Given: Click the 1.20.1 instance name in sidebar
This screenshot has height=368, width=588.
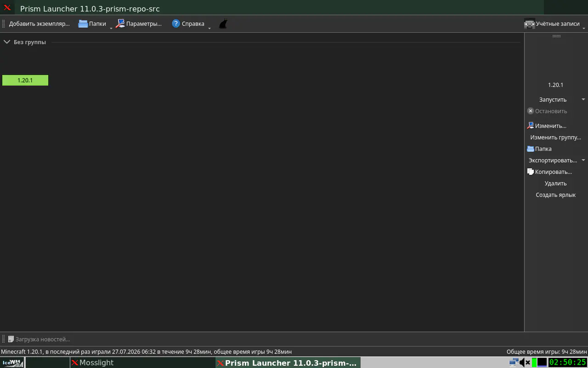Looking at the screenshot, I should tap(556, 85).
